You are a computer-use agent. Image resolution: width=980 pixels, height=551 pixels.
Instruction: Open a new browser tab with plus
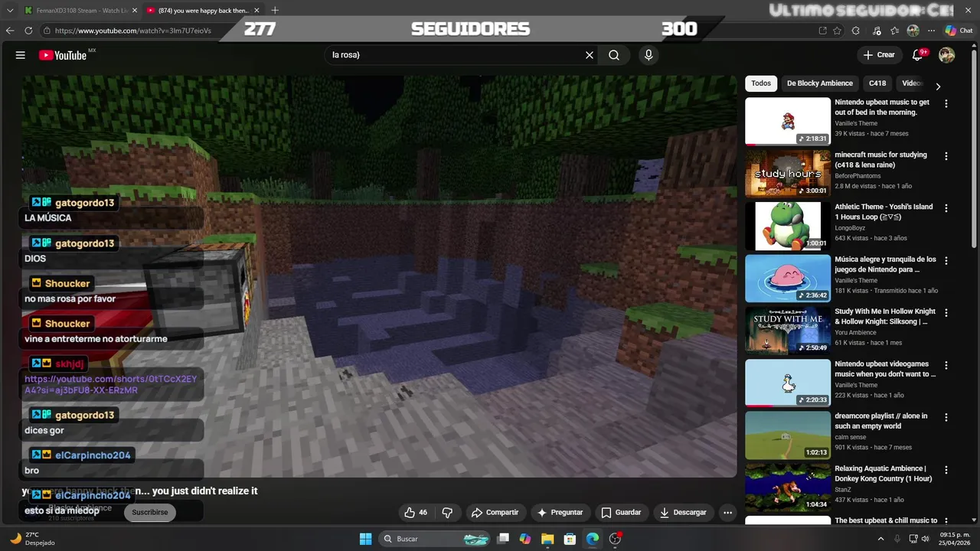275,10
